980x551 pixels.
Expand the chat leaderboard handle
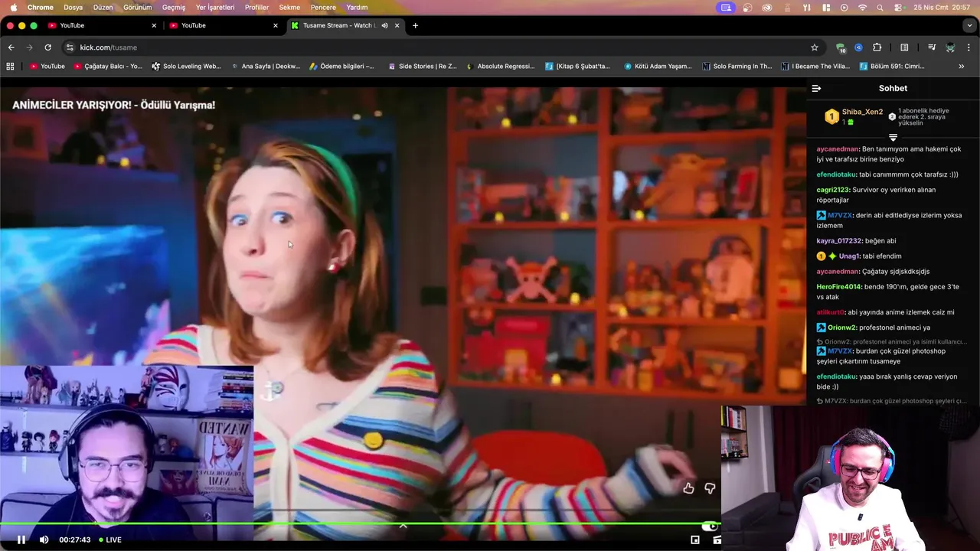pyautogui.click(x=893, y=138)
